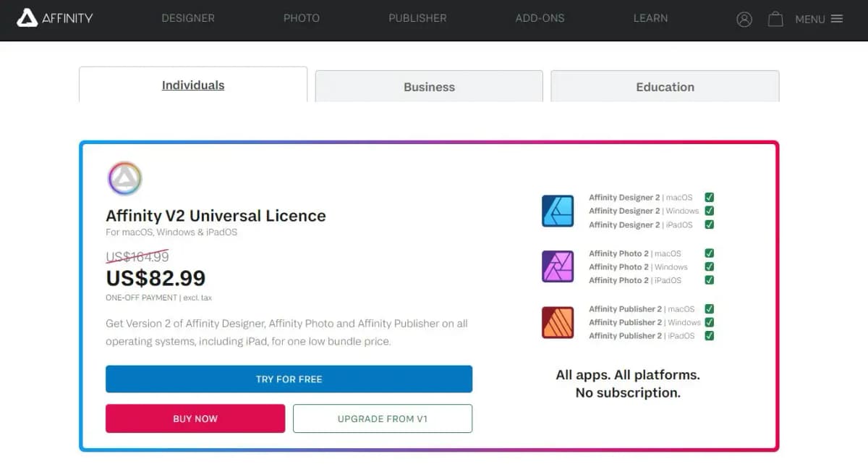Click 'Affinity Designer 2 | iPadOS' label
The width and height of the screenshot is (868, 475).
coord(641,224)
